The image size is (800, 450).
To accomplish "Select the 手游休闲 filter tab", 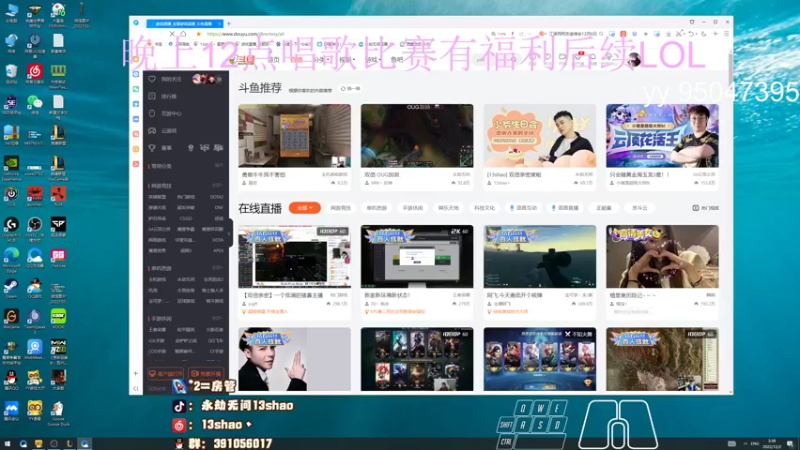I will 412,208.
